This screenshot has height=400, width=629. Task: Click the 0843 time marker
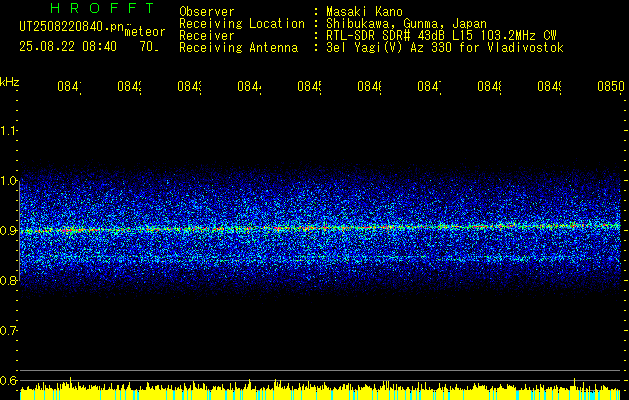(x=189, y=86)
